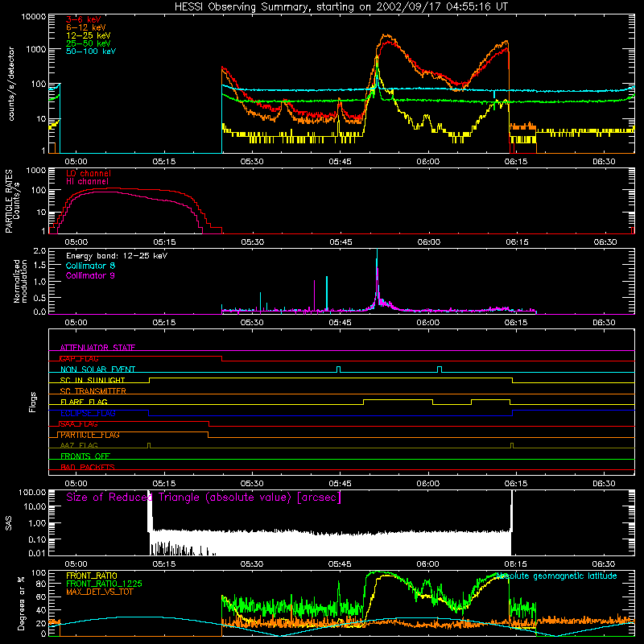The width and height of the screenshot is (644, 644).
Task: Select the SAS axis title
Action: (8, 523)
